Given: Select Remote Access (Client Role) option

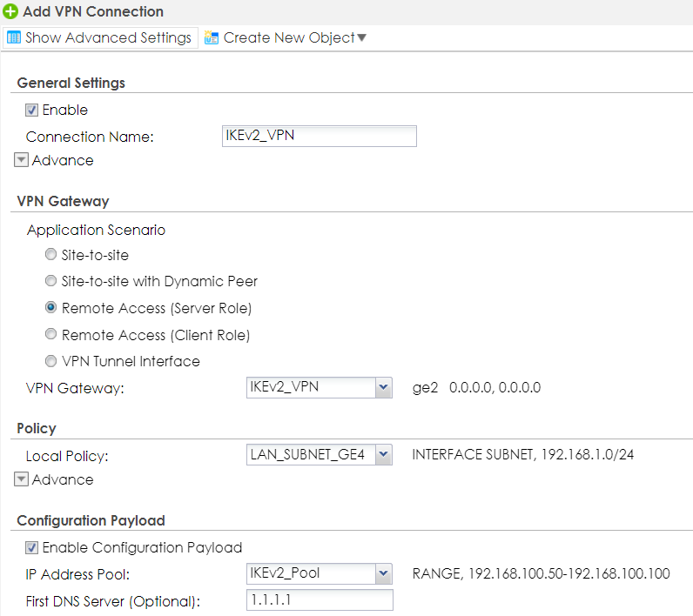Looking at the screenshot, I should tap(51, 334).
